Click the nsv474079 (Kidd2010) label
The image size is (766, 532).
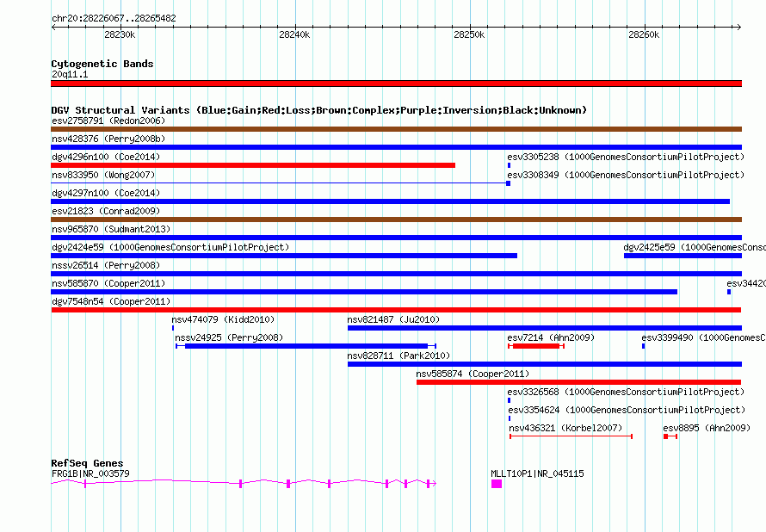[x=223, y=319]
